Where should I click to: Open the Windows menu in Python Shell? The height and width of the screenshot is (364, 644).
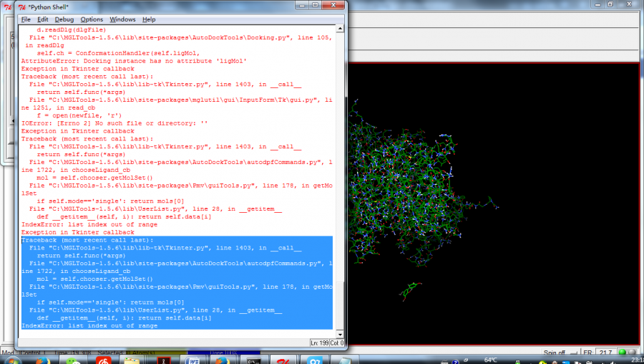pos(122,19)
